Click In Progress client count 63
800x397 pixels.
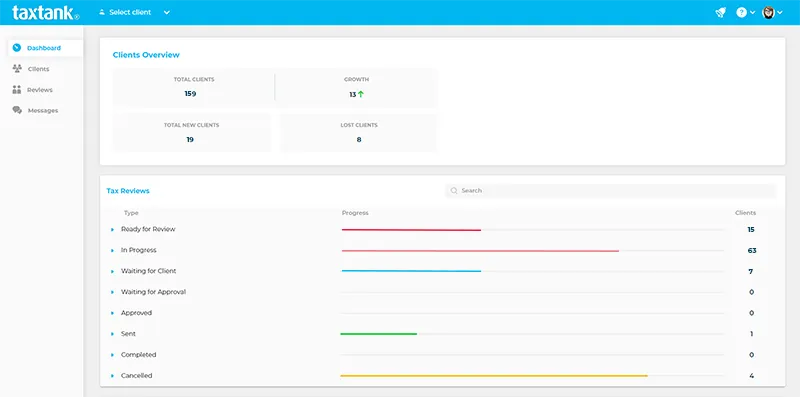click(752, 251)
